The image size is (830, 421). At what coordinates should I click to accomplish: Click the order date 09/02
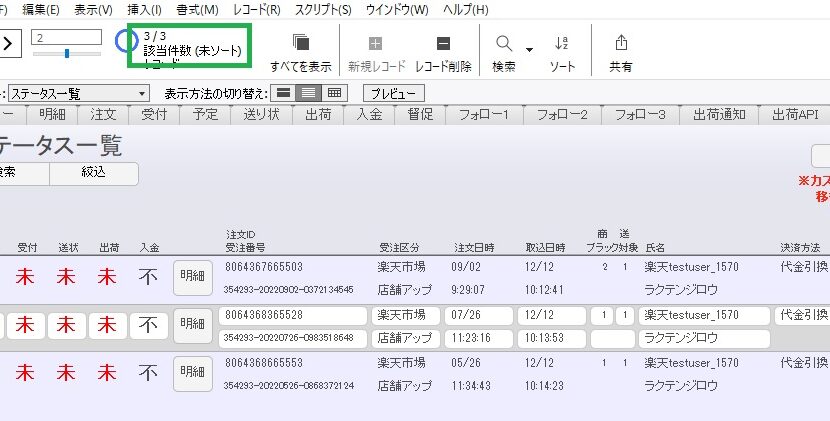point(466,267)
